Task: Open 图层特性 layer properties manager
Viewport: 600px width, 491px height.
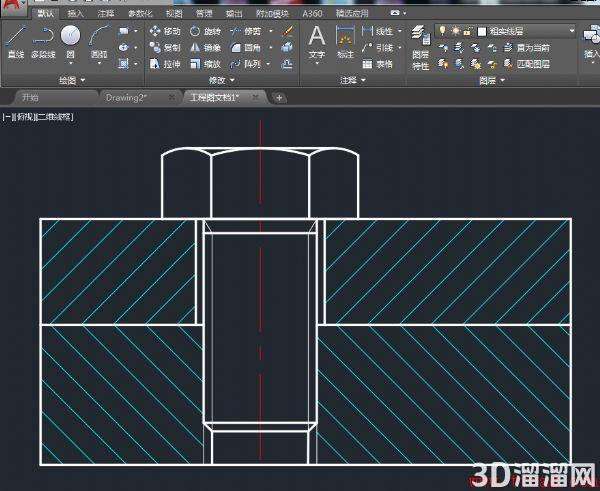Action: point(421,47)
